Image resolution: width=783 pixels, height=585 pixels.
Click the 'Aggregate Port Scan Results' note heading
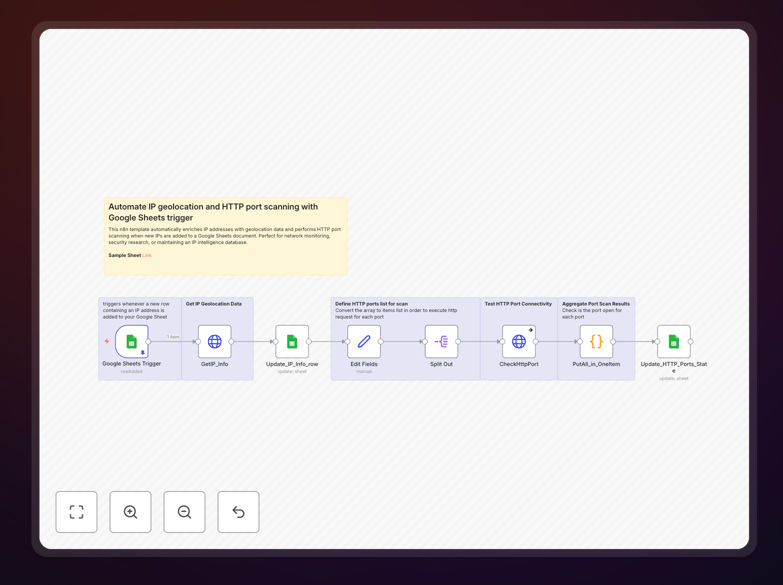596,304
